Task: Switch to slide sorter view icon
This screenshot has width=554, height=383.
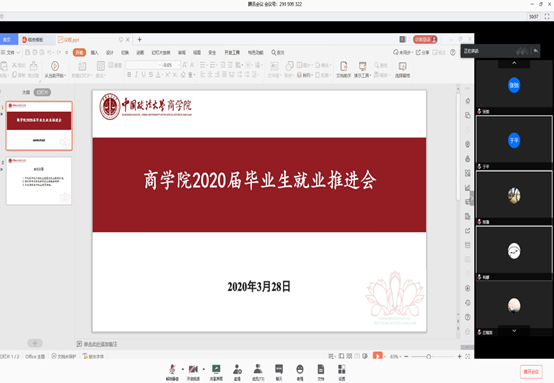Action: [x=349, y=356]
